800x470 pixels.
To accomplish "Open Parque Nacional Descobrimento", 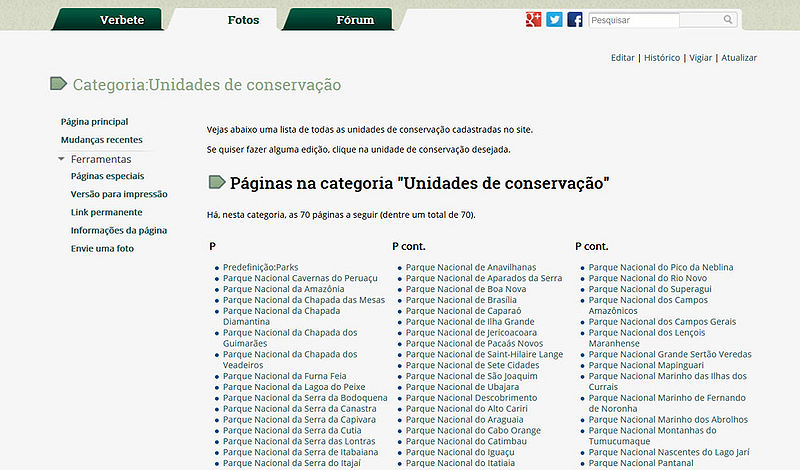I will tap(471, 398).
